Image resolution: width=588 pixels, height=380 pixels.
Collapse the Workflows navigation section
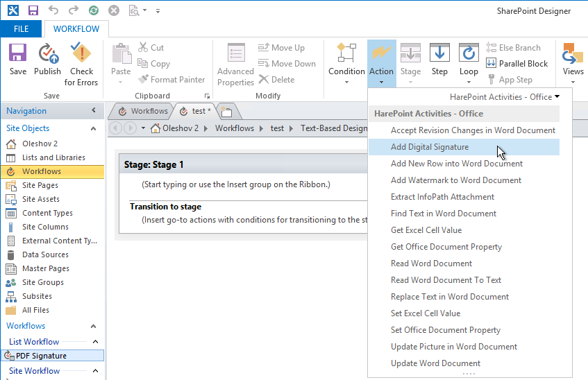[94, 326]
